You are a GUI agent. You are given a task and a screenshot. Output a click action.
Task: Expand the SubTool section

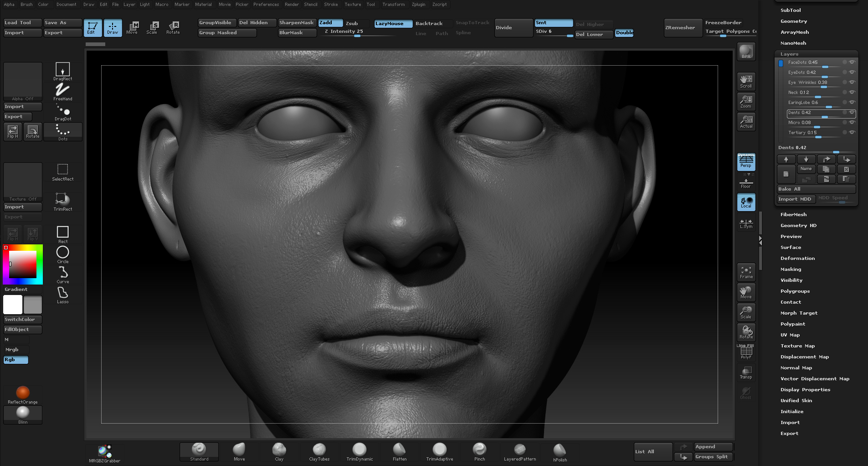[x=791, y=10]
